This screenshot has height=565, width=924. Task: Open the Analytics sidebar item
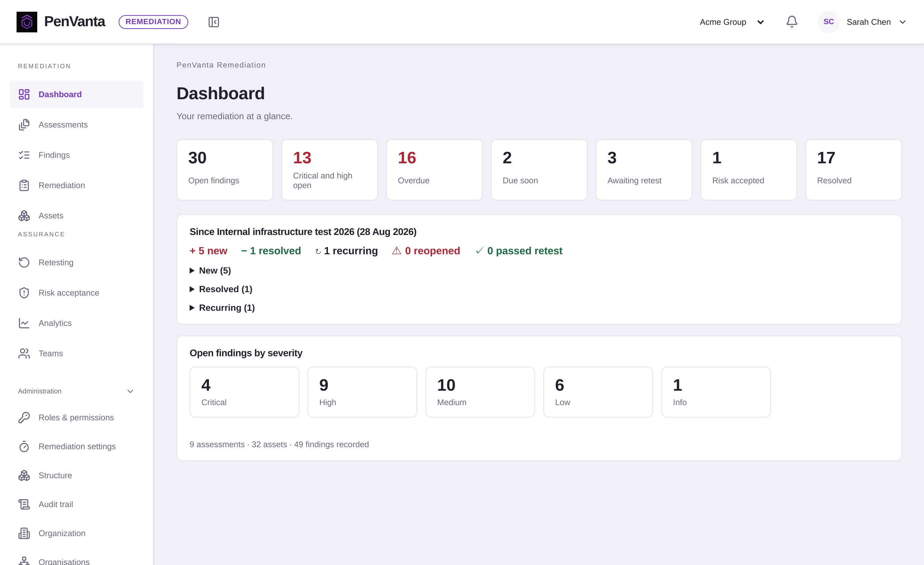77,323
